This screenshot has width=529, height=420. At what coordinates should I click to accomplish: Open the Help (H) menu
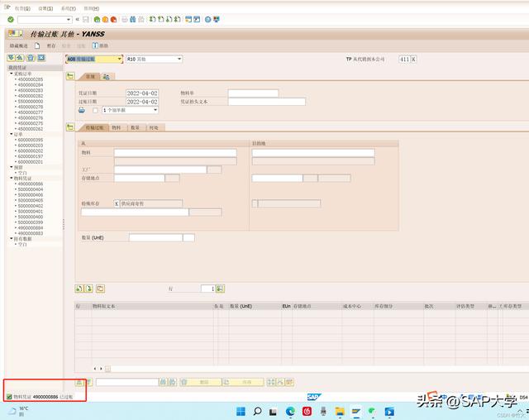(x=92, y=8)
